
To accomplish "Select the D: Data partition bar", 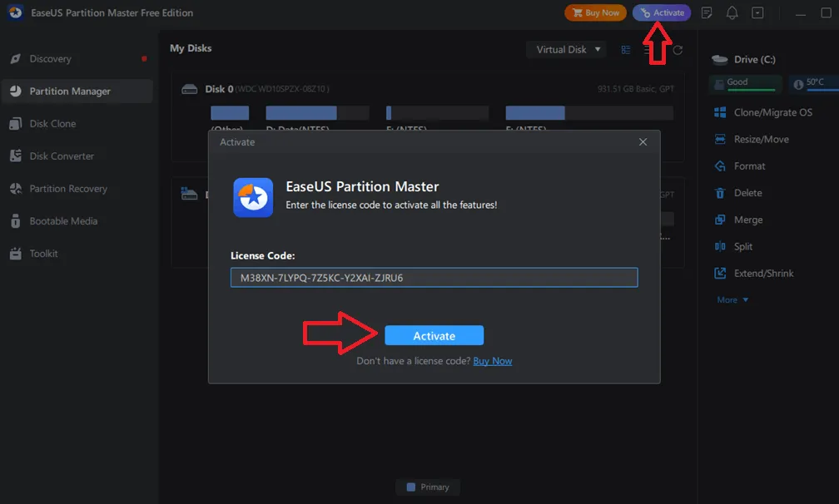I will point(317,113).
